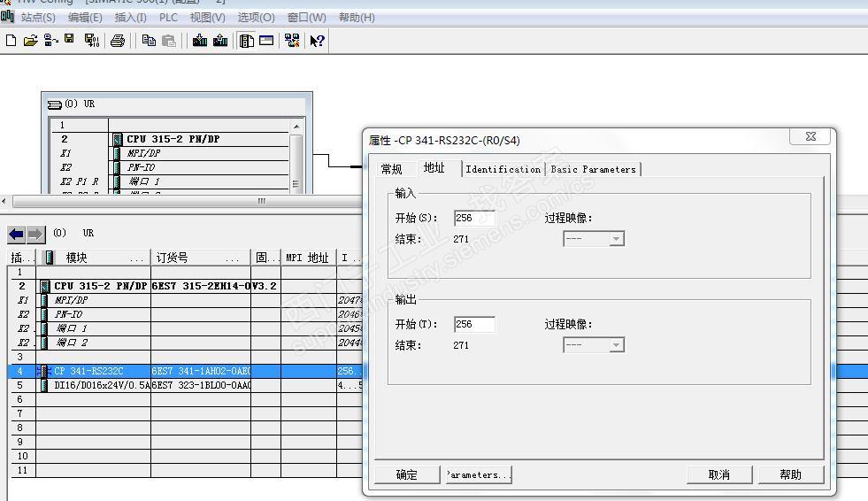Click the 订货号 column header
Screen dimensions: 868x501
pos(200,258)
